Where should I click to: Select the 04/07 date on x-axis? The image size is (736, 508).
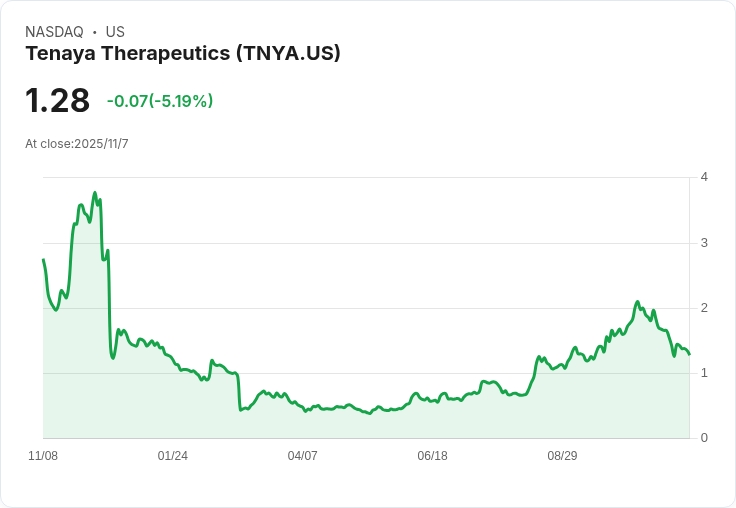tap(302, 456)
